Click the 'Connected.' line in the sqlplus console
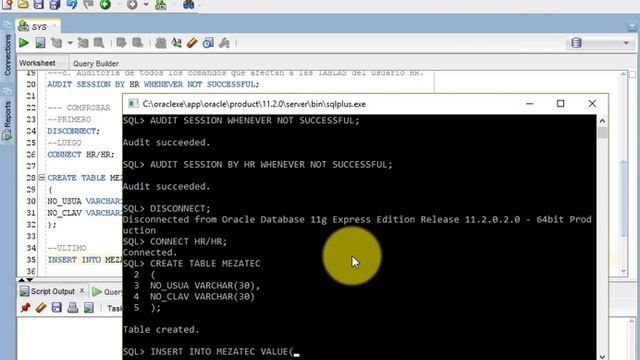640x360 pixels. tap(150, 252)
